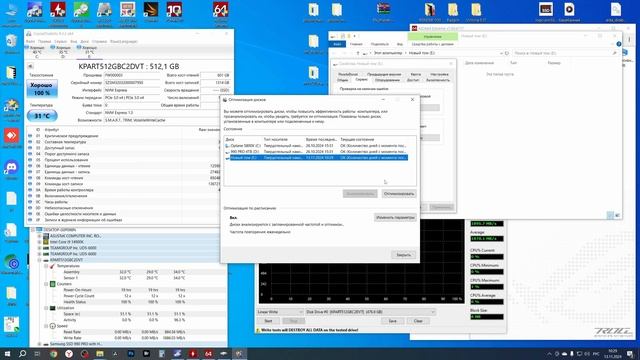Open the notification center in the system tray
This screenshot has width=640, height=360.
pyautogui.click(x=631, y=353)
